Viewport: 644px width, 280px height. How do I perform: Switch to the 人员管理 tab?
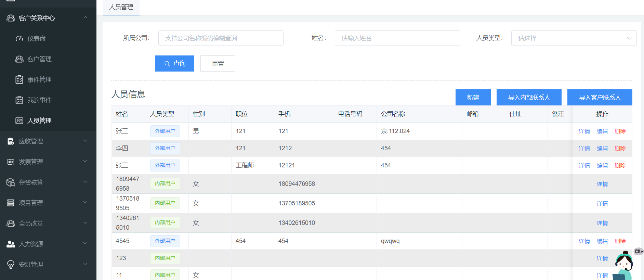pos(121,7)
